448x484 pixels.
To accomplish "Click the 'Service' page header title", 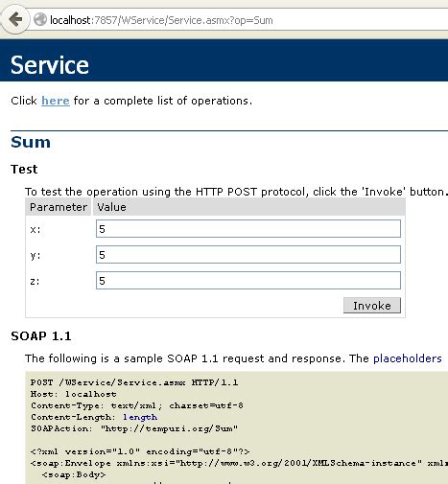I will coord(50,65).
